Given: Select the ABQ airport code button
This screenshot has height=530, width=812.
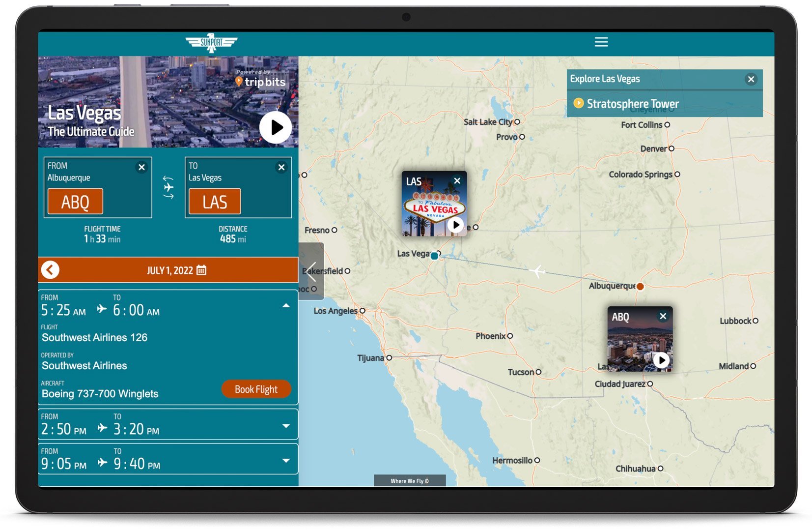Looking at the screenshot, I should 75,202.
